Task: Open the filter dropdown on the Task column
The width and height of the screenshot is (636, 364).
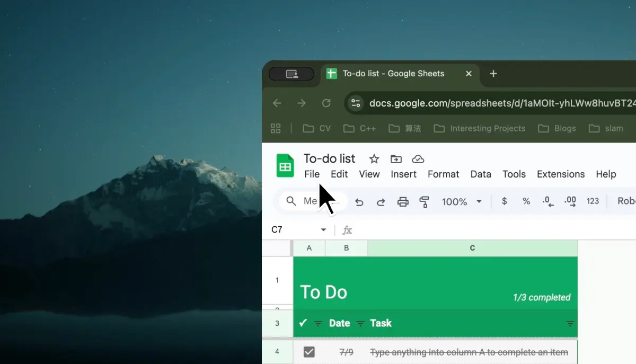Action: (x=570, y=323)
